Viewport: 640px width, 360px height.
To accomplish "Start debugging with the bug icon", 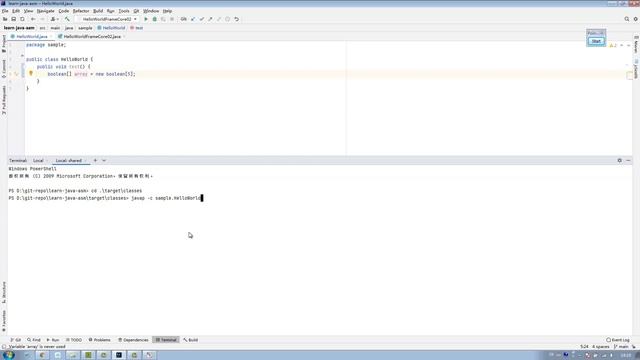I will pyautogui.click(x=155, y=19).
